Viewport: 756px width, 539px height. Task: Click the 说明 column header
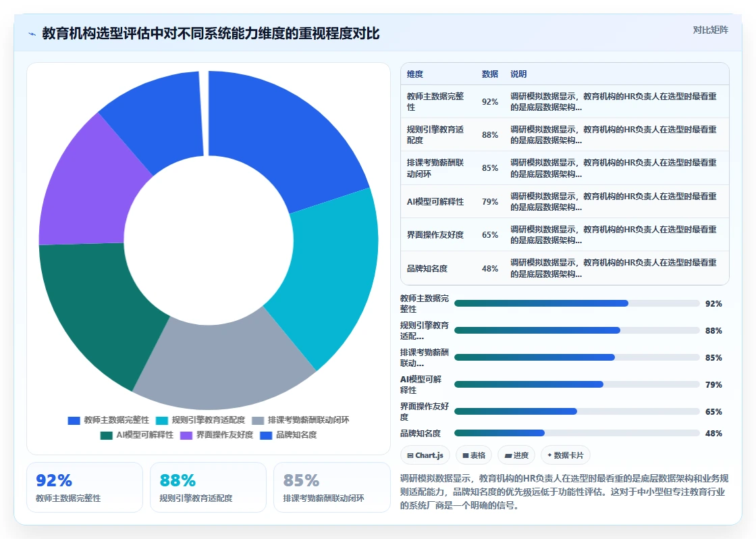point(518,74)
